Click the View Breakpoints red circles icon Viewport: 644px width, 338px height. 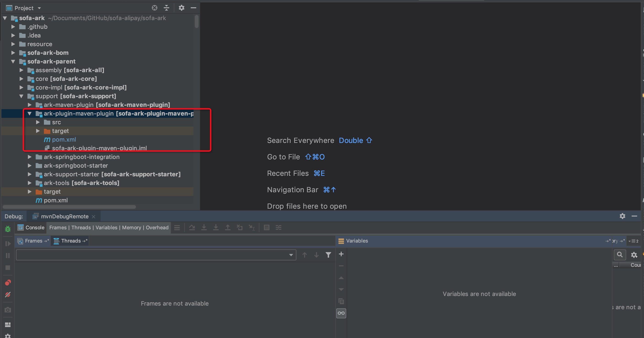8,283
